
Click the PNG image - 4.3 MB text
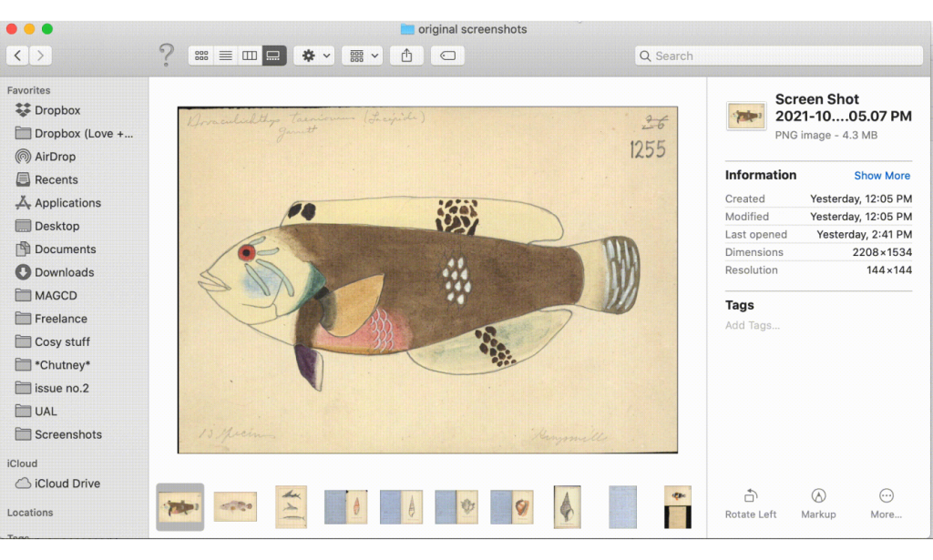point(825,135)
